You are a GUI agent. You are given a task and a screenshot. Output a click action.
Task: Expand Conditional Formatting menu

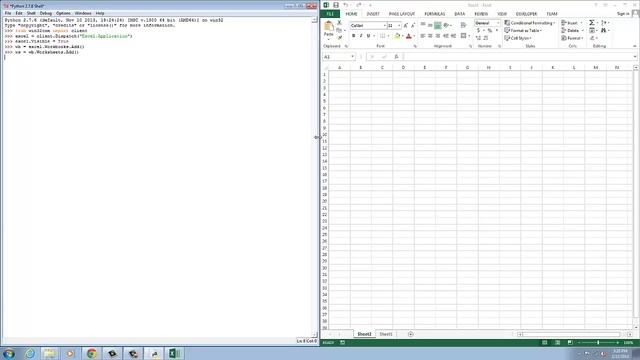530,23
